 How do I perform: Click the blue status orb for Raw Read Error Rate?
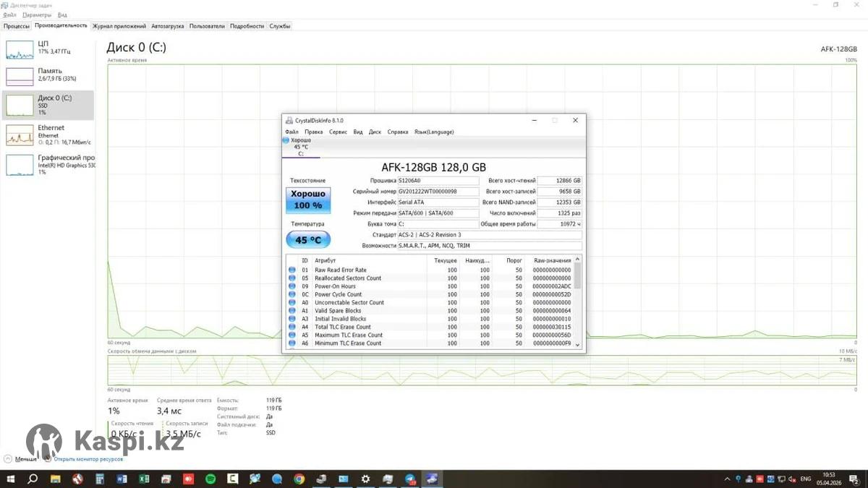292,270
